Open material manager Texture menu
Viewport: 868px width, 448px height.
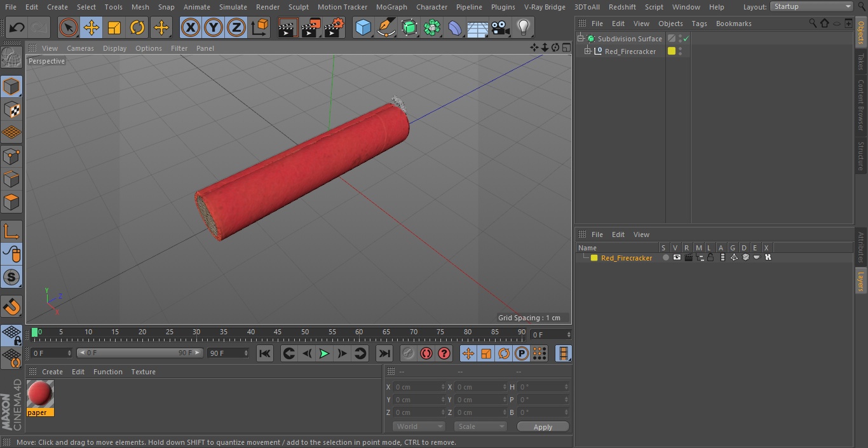click(143, 372)
